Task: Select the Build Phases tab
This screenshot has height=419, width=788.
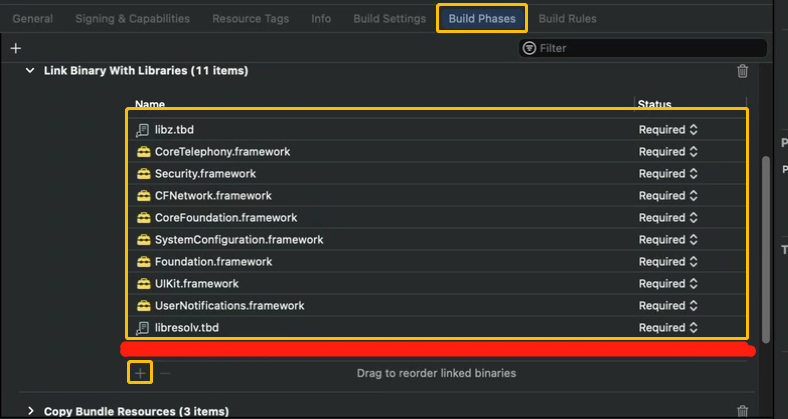Action: pyautogui.click(x=482, y=19)
